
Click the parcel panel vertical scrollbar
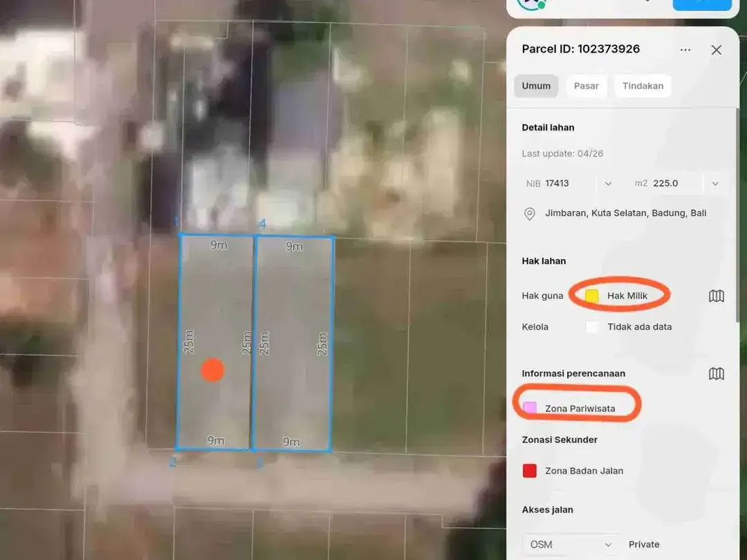[x=737, y=215]
